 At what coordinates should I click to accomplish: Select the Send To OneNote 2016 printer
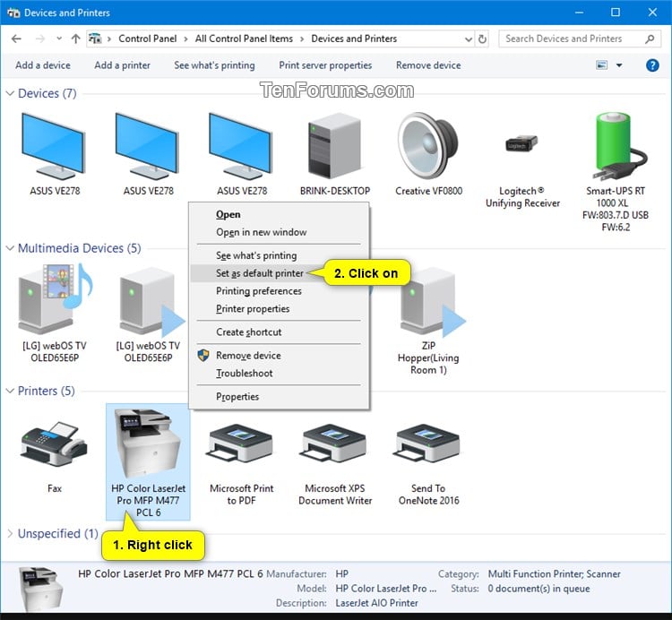428,443
